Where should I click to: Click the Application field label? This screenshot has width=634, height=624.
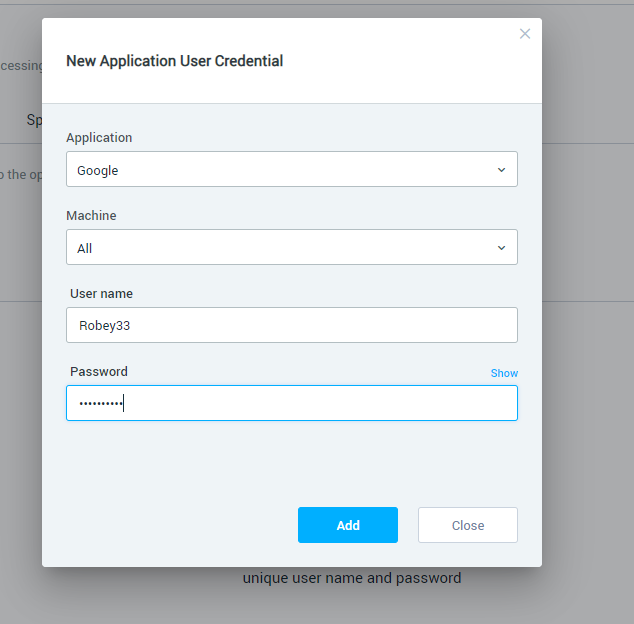coord(99,138)
